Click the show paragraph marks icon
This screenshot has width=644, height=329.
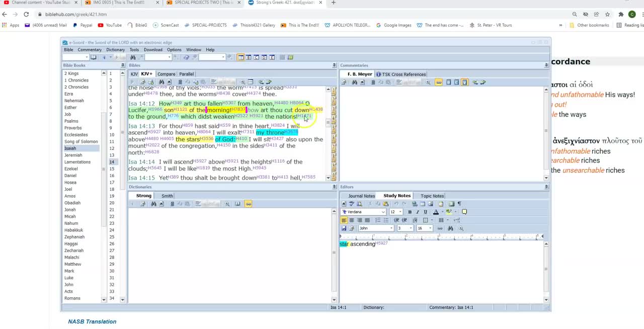click(x=459, y=204)
